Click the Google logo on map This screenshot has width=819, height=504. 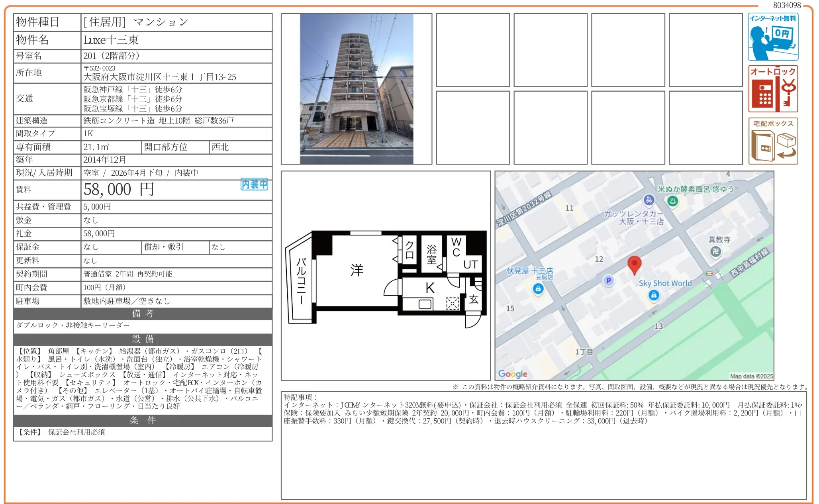point(513,374)
